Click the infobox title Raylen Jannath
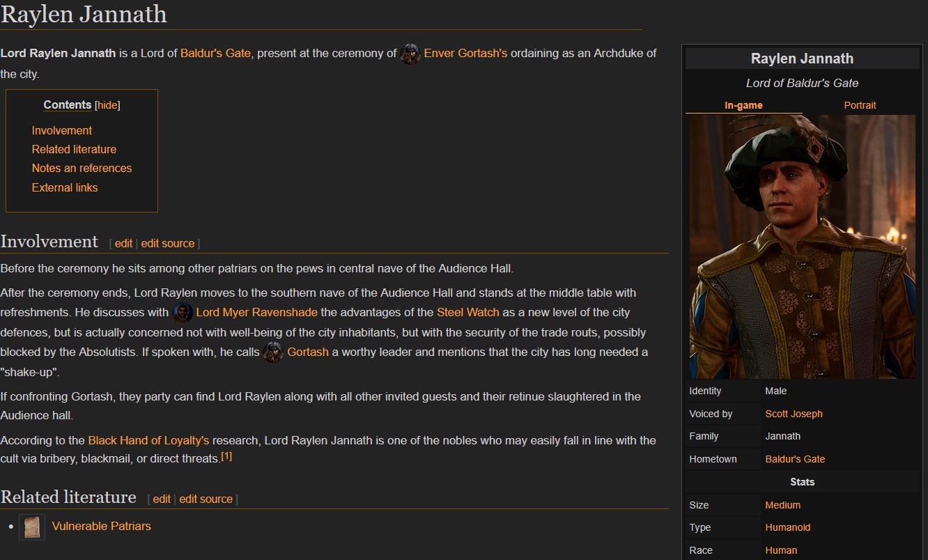The height and width of the screenshot is (560, 928). (x=802, y=59)
